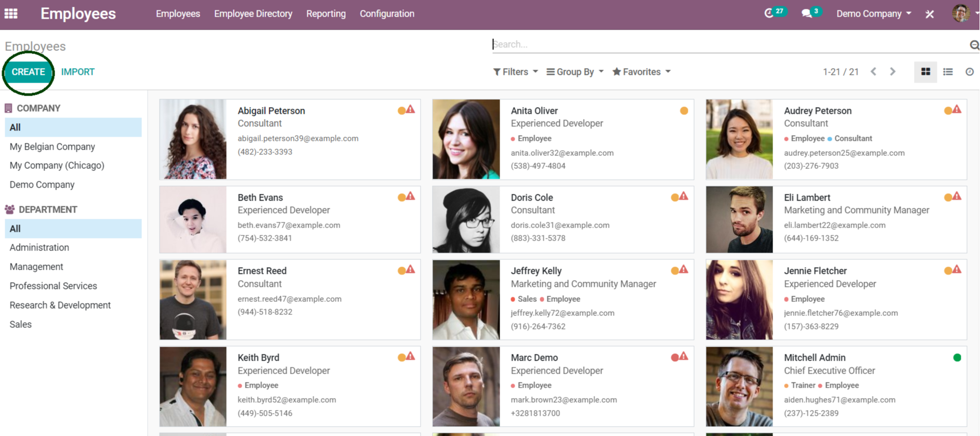Click the search magnifier icon
Screen dimensions: 980x436
point(974,45)
